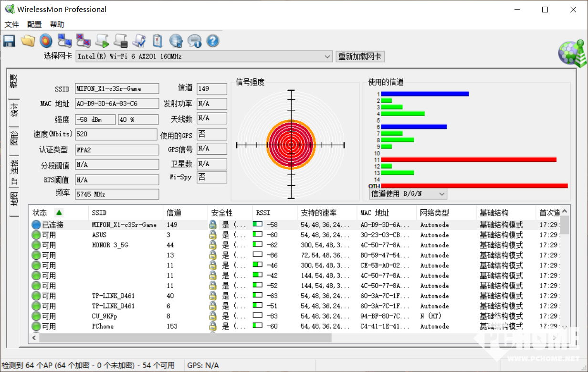Sort the list by RSSI column header
This screenshot has height=372, width=588.
274,213
